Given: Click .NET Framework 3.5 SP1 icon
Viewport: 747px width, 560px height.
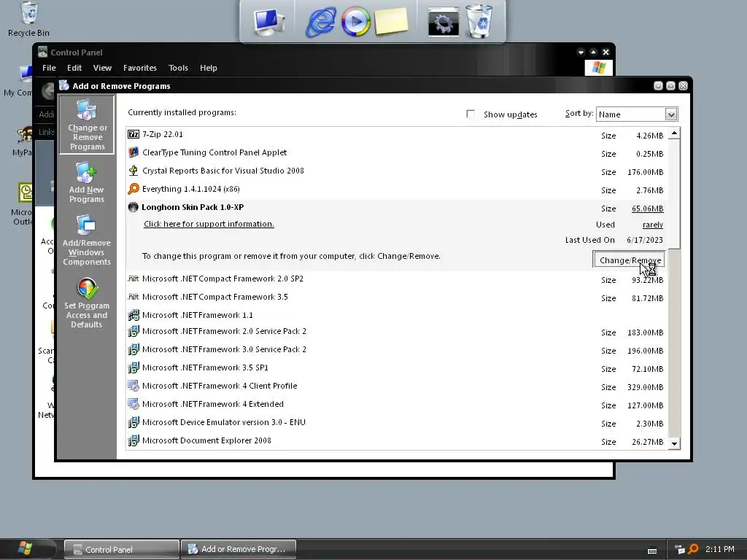Looking at the screenshot, I should click(x=133, y=367).
